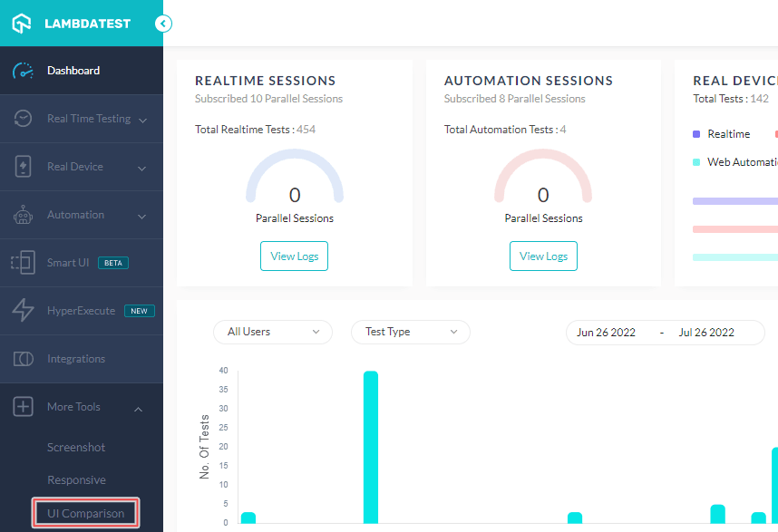This screenshot has height=532, width=778.
Task: Select the Dashboard icon in the sidebar
Action: [21, 70]
